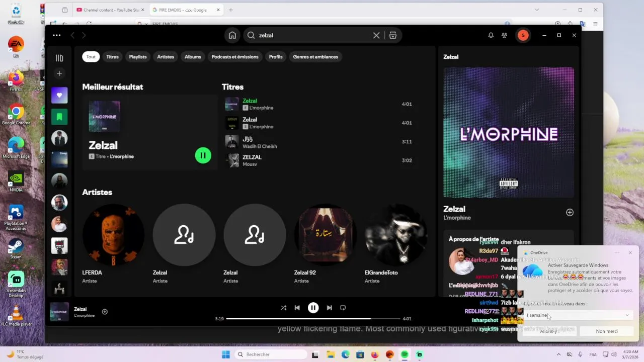The height and width of the screenshot is (362, 644).
Task: Select the 'Titres' filter chip
Action: 112,57
